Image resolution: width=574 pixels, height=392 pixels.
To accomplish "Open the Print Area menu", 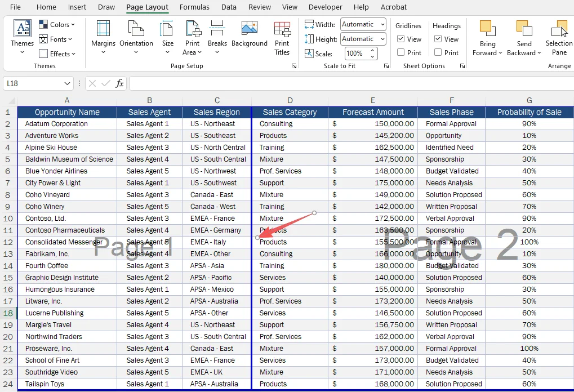I will point(192,37).
